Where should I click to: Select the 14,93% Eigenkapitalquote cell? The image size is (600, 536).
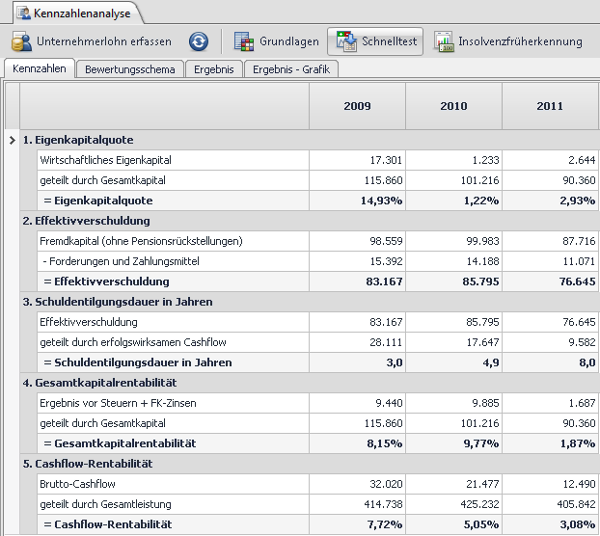pyautogui.click(x=357, y=200)
